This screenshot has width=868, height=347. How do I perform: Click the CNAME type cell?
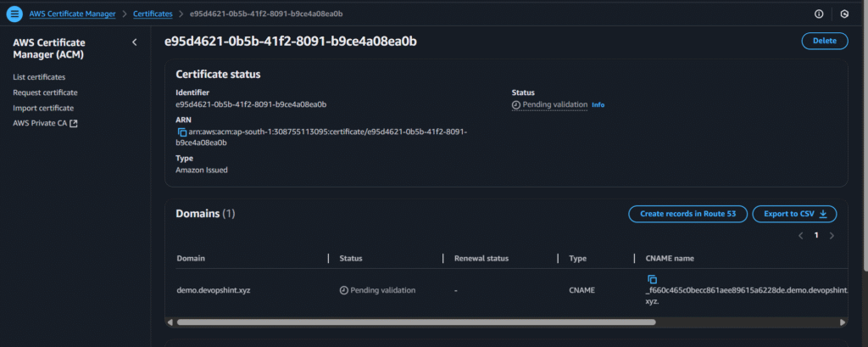[581, 290]
